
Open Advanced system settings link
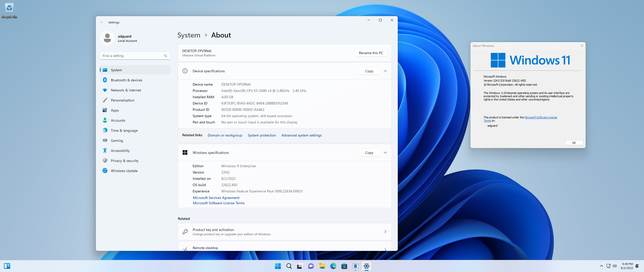click(x=301, y=135)
